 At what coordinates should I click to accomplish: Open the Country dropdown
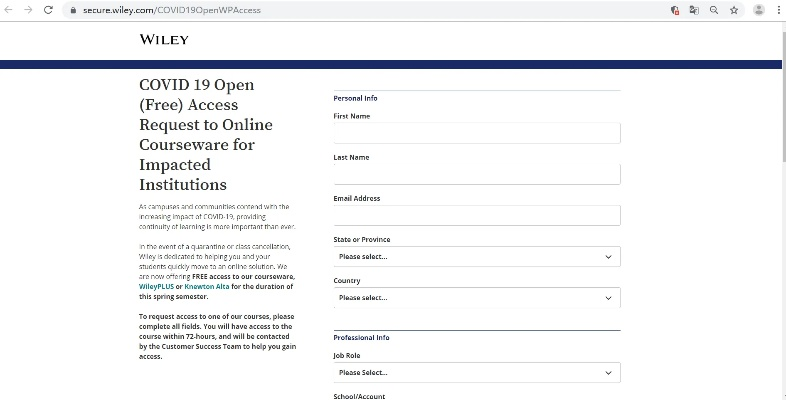(x=476, y=298)
